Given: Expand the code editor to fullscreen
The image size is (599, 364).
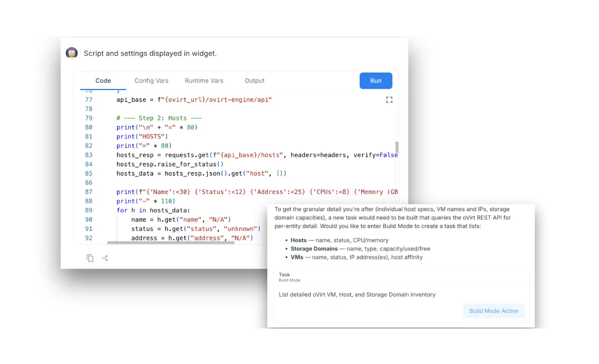Looking at the screenshot, I should (x=389, y=100).
